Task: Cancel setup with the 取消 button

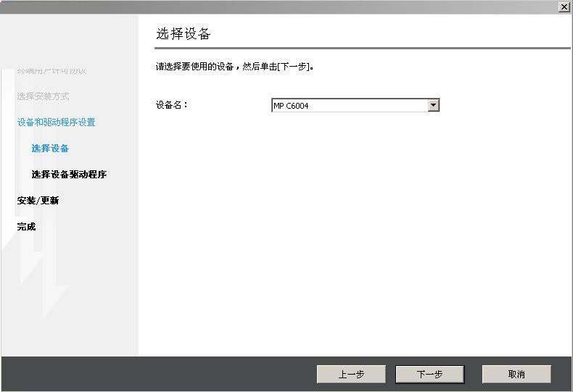Action: point(516,374)
